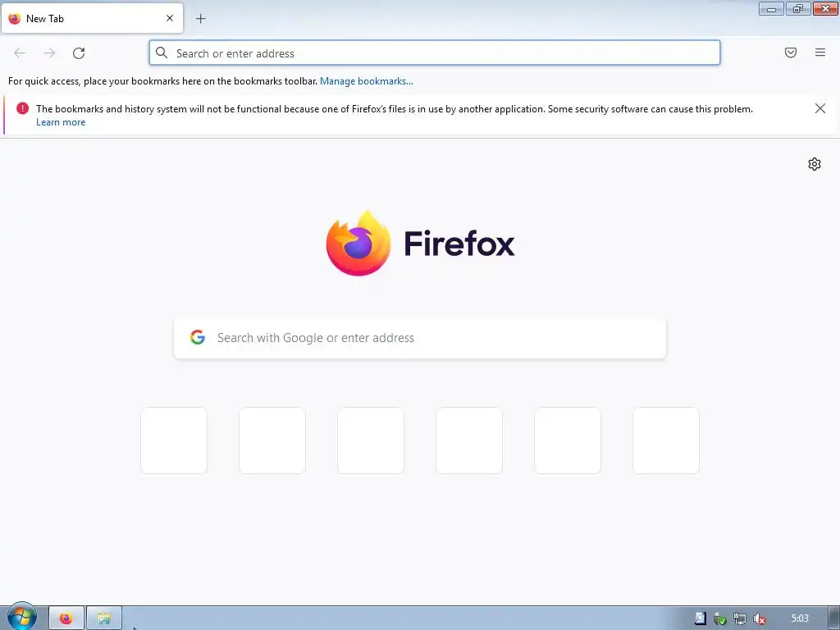840x630 pixels.
Task: Click the muted volume tray icon
Action: click(759, 619)
